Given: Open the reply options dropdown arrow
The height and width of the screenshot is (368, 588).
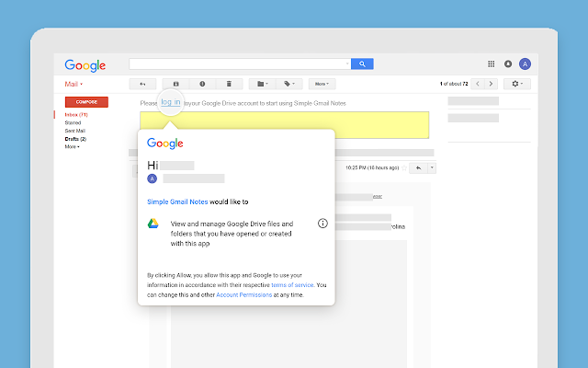Looking at the screenshot, I should click(x=432, y=167).
